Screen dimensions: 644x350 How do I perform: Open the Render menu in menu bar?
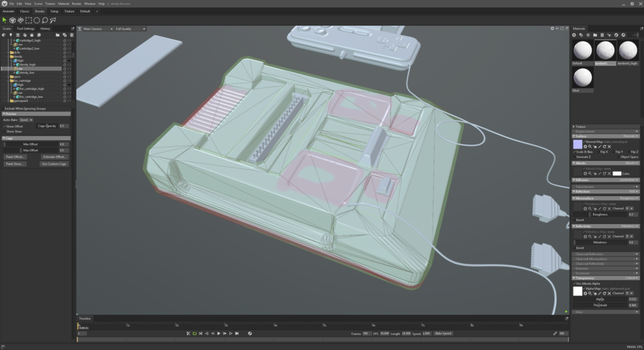pos(76,4)
